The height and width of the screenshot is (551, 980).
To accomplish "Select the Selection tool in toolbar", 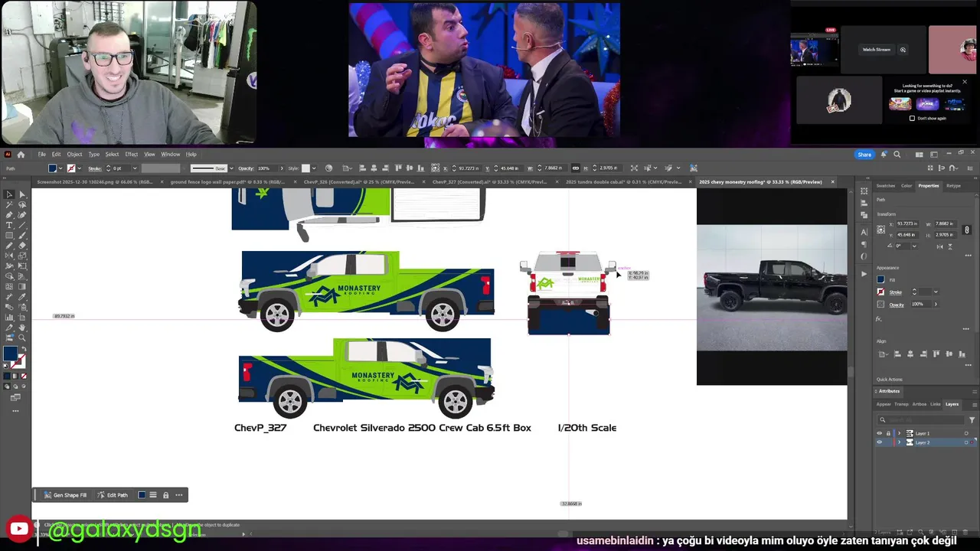I will (9, 194).
